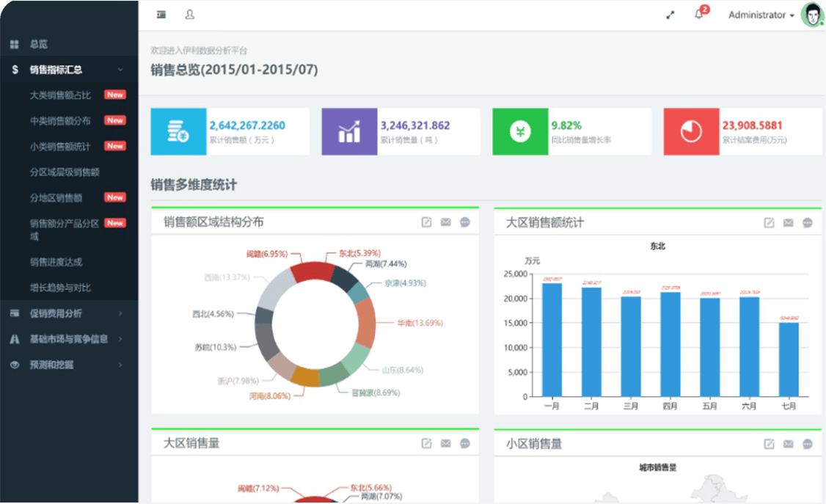826x504 pixels.
Task: Click comment icon on 销售额区域结构分布 panel
Action: (465, 222)
